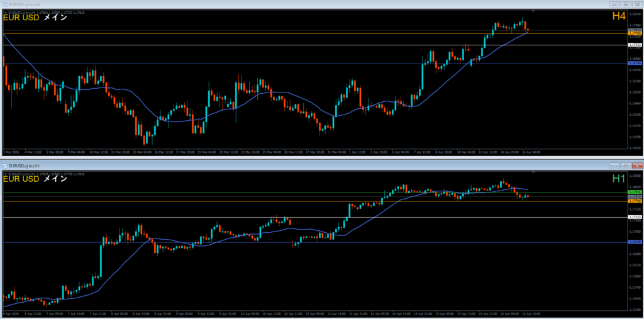
Task: Select the orange 1.17700 price label in H4 chart
Action: [635, 33]
